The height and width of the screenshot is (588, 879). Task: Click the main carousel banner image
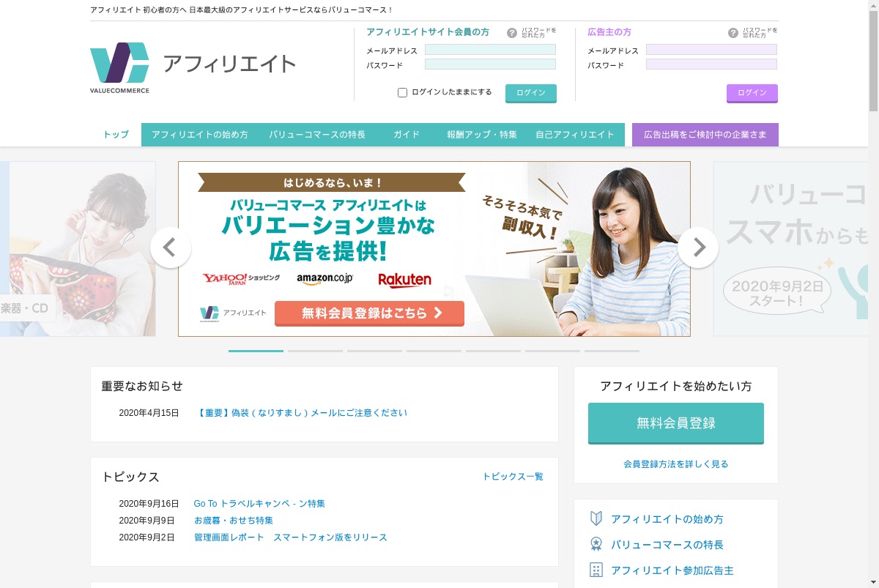tap(434, 249)
